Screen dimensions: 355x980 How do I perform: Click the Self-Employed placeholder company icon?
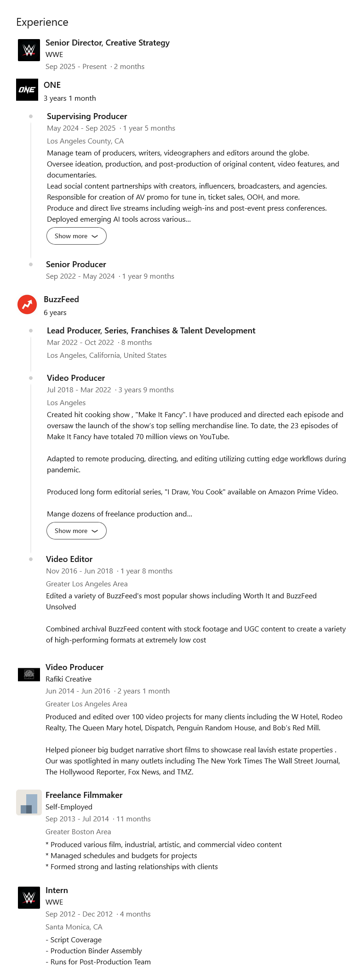pos(29,802)
